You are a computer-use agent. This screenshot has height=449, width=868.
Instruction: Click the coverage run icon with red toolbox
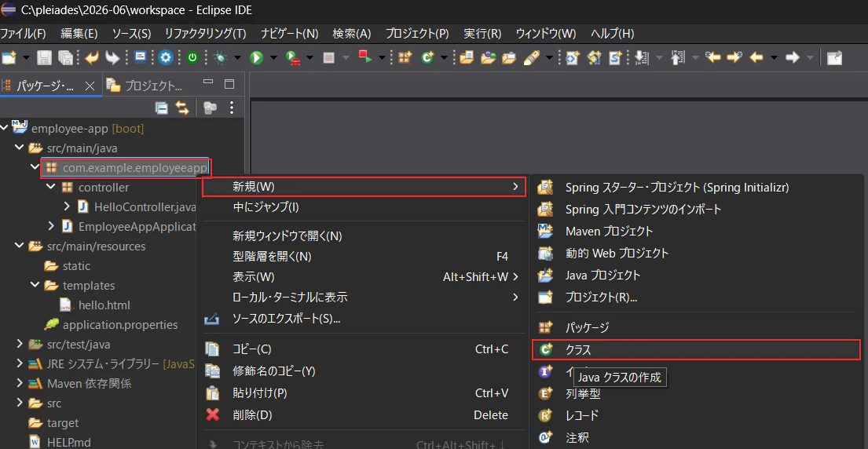292,57
